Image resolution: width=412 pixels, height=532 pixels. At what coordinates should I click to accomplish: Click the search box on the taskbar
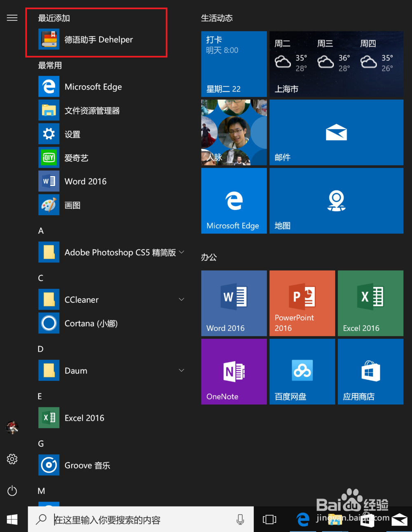click(140, 520)
